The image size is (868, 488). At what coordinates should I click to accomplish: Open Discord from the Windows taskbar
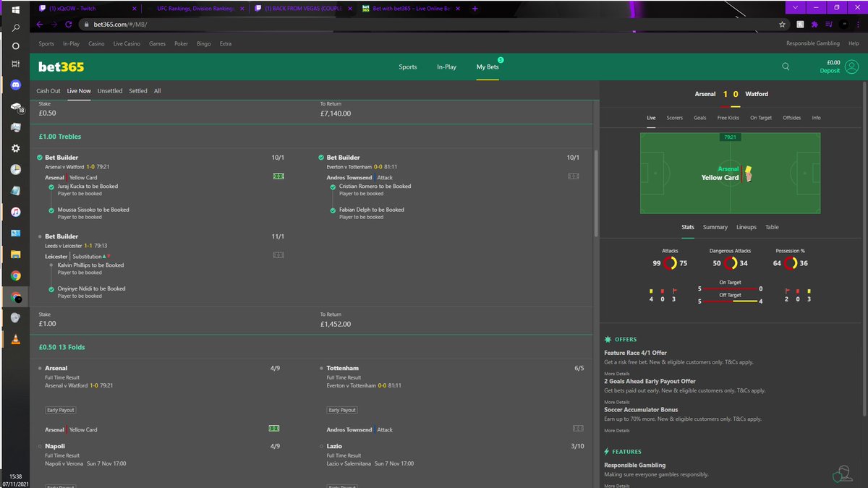[16, 85]
